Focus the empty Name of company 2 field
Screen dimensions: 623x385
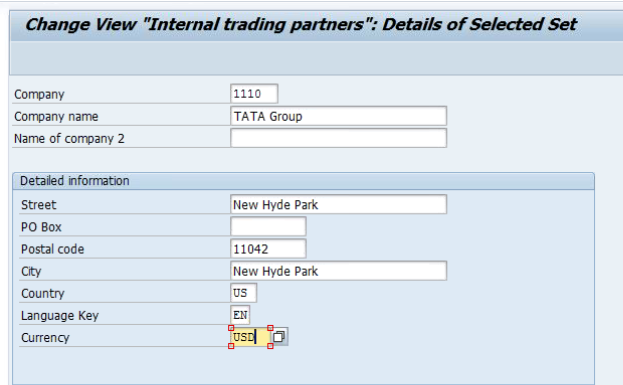click(339, 138)
